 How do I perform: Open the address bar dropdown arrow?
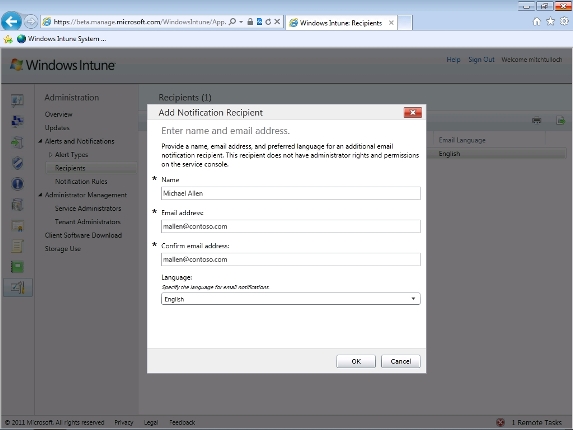(x=241, y=22)
